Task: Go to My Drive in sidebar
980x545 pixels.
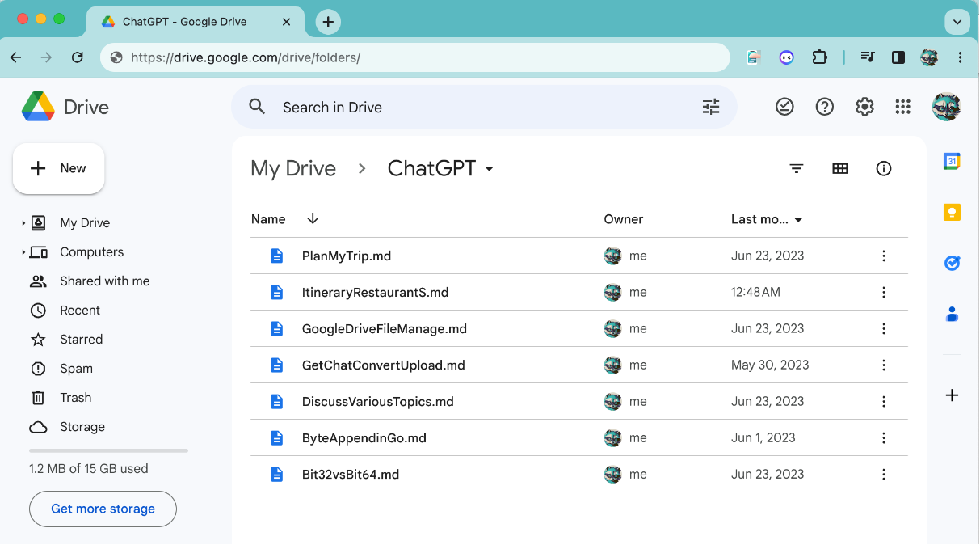Action: coord(85,222)
